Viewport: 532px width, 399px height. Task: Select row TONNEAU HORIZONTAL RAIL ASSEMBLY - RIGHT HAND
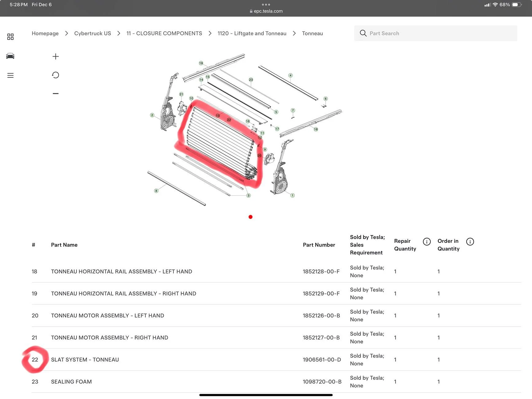[276, 294]
